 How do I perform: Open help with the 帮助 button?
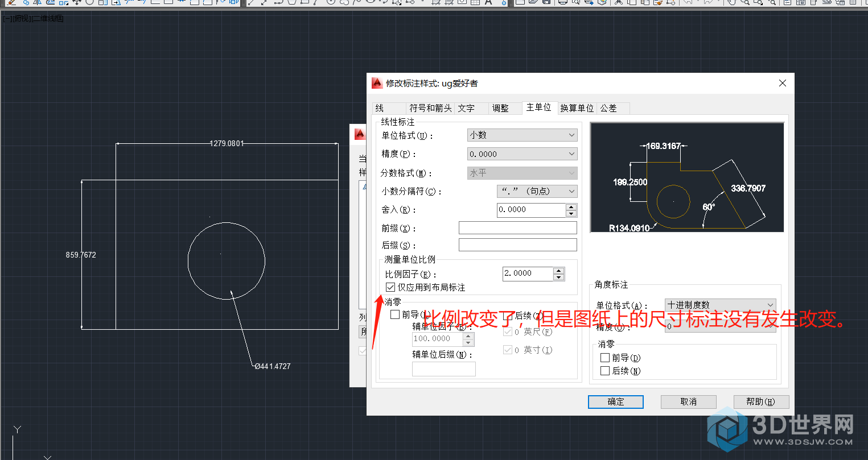click(x=761, y=401)
